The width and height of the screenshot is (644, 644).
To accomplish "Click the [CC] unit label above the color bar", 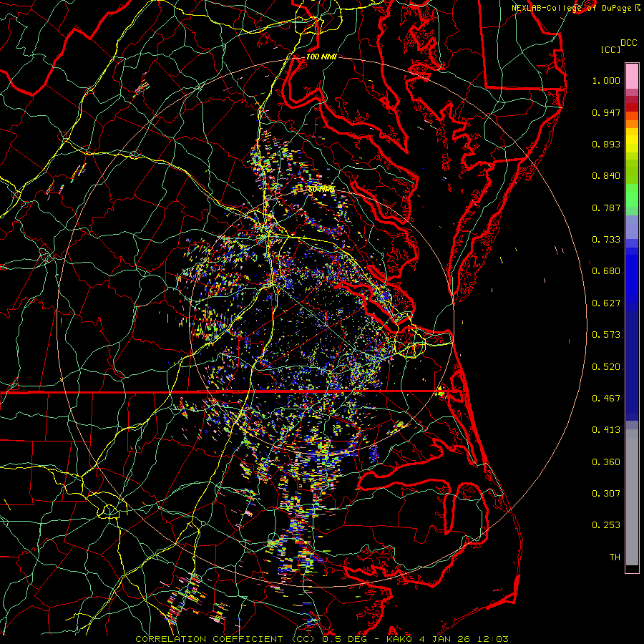I will pyautogui.click(x=610, y=49).
